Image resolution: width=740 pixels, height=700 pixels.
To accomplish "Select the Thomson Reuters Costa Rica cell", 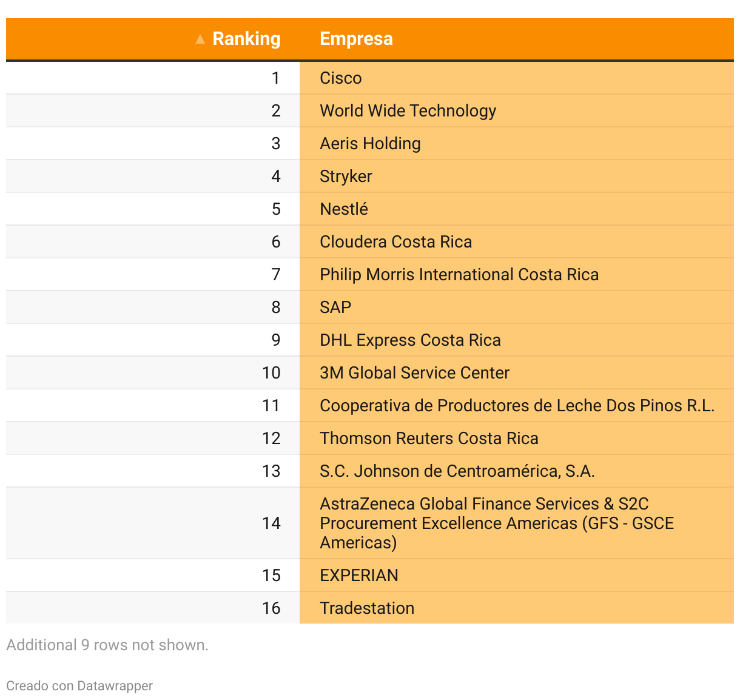I will (x=517, y=438).
